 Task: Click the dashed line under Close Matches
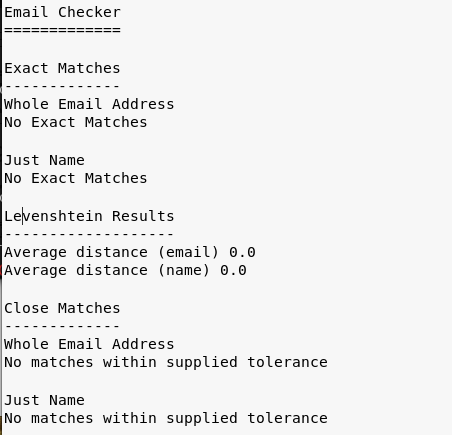click(62, 326)
